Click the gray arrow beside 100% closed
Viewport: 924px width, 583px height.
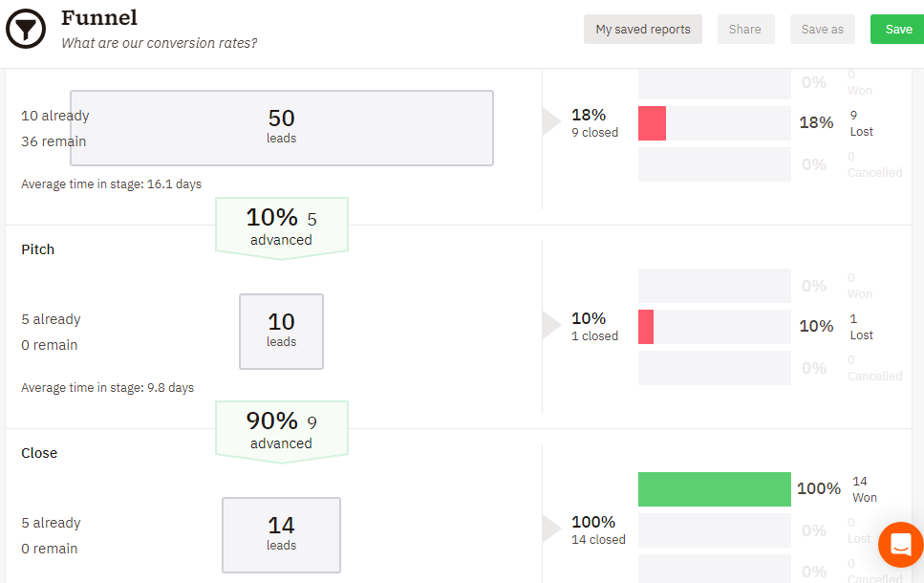[x=551, y=529]
